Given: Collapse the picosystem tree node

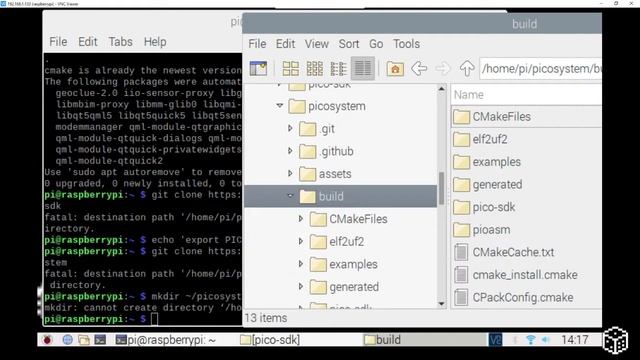Looking at the screenshot, I should pos(280,106).
